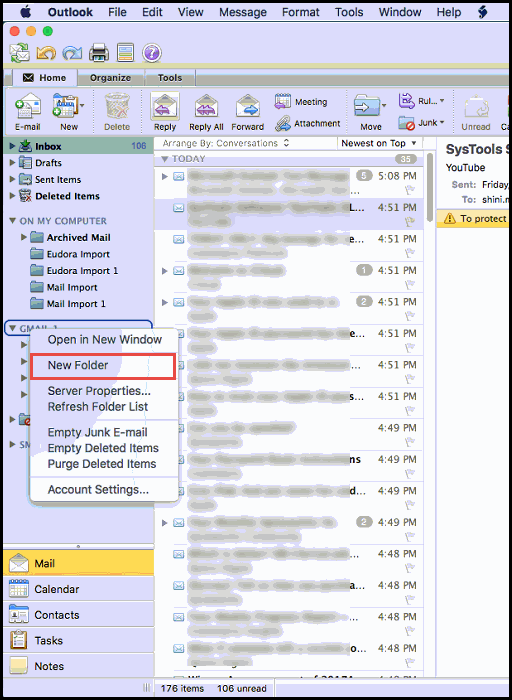Click the Attachment paperclip icon
This screenshot has height=700, width=512.
(x=283, y=124)
